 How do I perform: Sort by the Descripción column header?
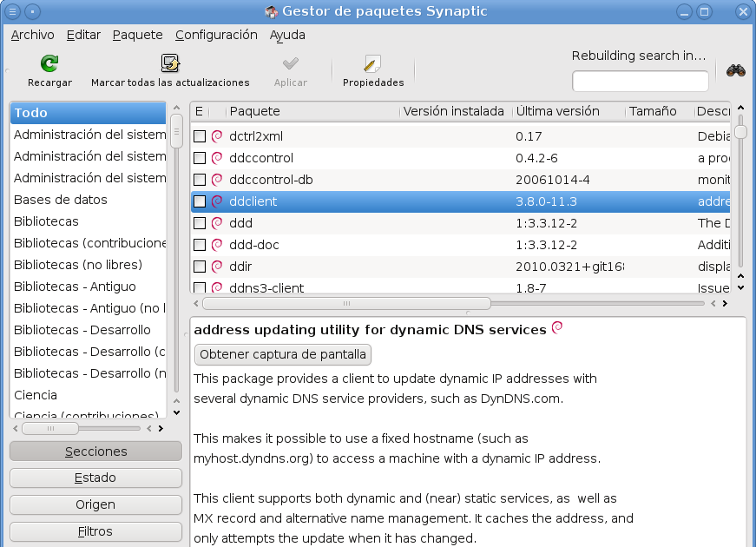713,111
